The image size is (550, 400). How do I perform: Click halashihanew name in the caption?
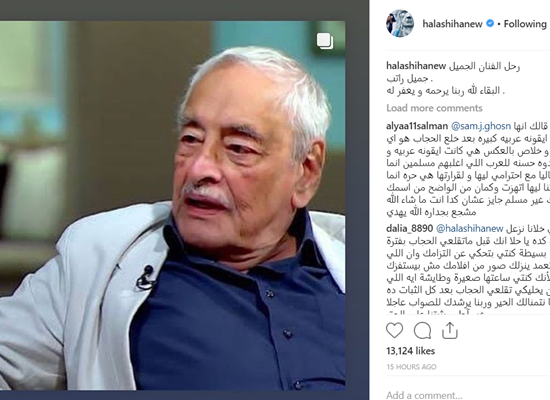[x=416, y=66]
